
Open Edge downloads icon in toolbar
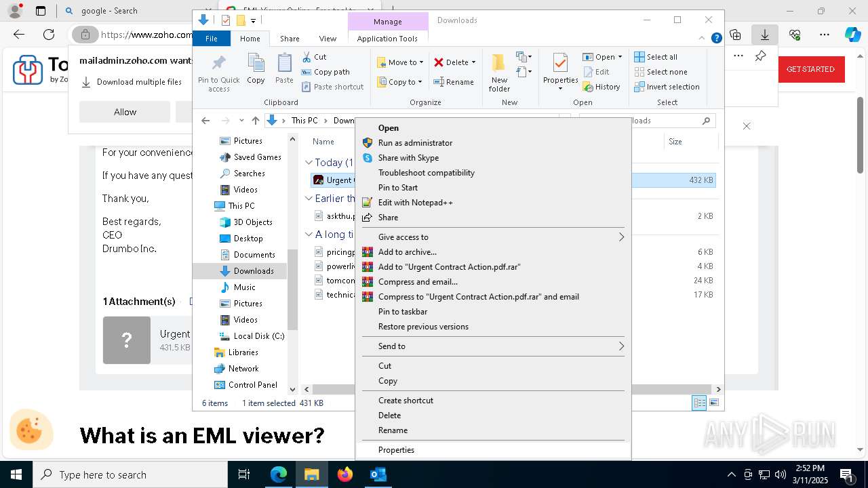point(765,35)
